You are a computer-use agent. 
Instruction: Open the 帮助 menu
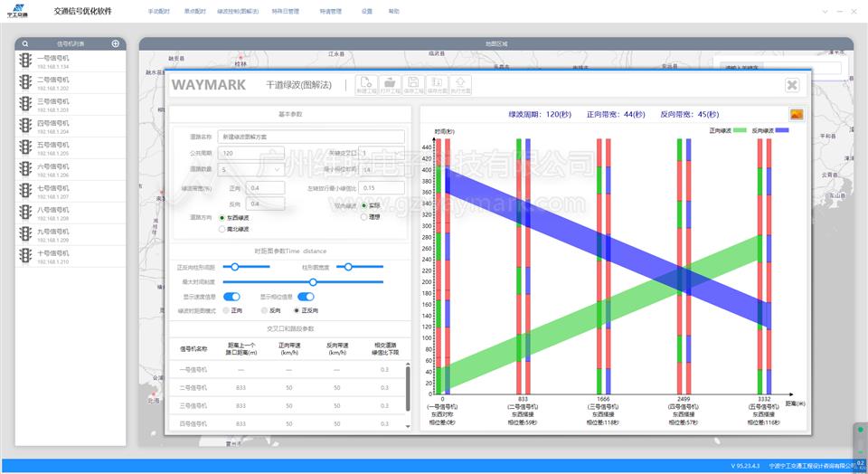pyautogui.click(x=393, y=11)
